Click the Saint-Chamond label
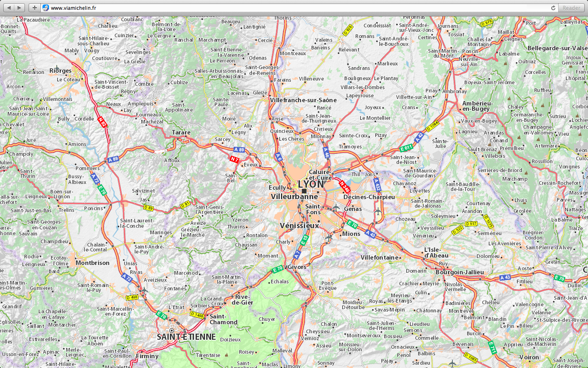 click(x=223, y=319)
